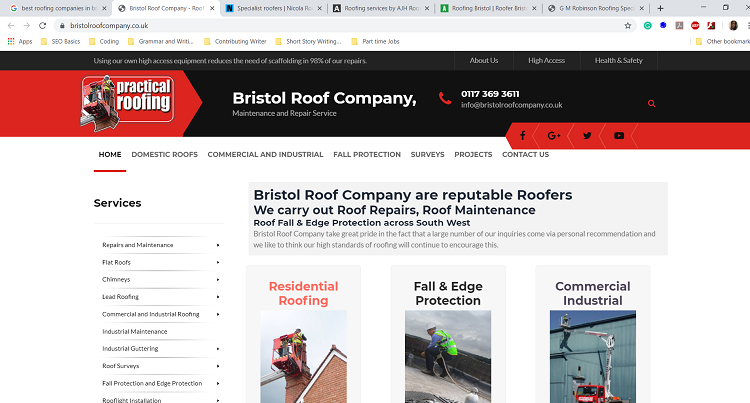This screenshot has width=750, height=403.
Task: Open the Coding bookmark folder
Action: [104, 42]
